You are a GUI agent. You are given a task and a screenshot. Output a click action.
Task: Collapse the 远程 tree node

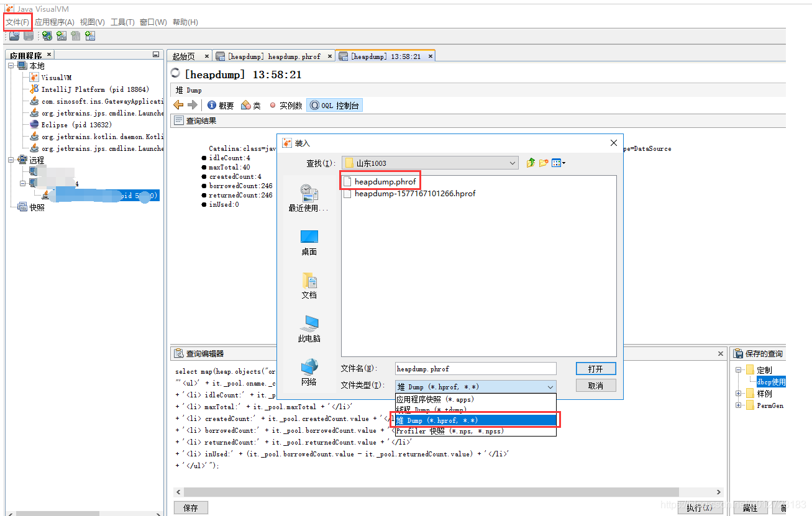[11, 160]
